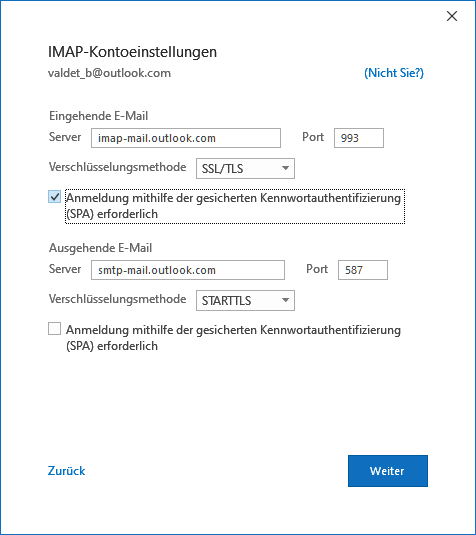Viewport: 476px width, 535px height.
Task: Click the "(Nicht Sie?)" link
Action: (x=394, y=73)
